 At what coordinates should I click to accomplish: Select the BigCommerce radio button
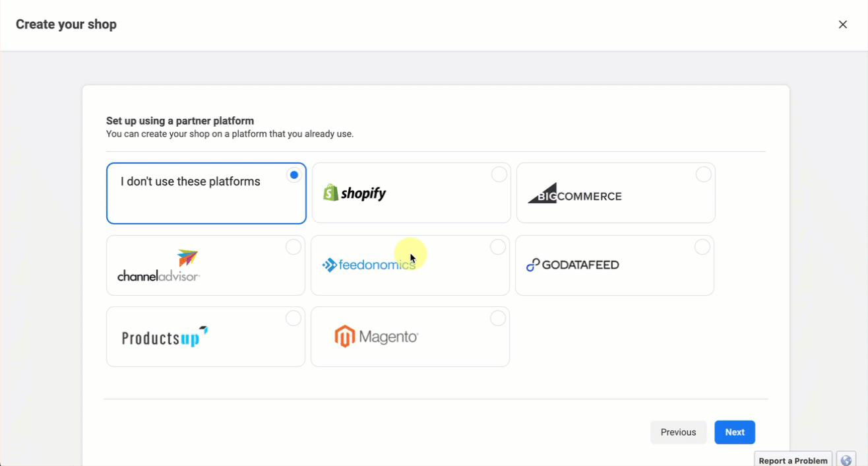[x=704, y=174]
